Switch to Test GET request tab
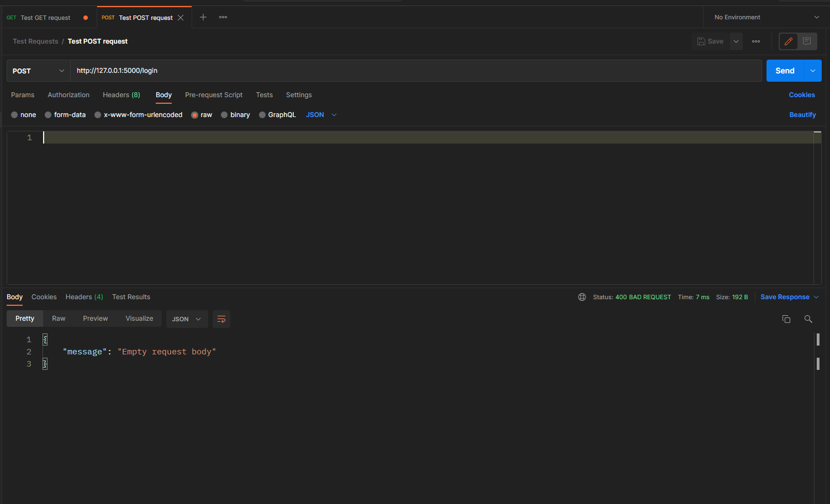Viewport: 830px width, 504px height. click(45, 18)
